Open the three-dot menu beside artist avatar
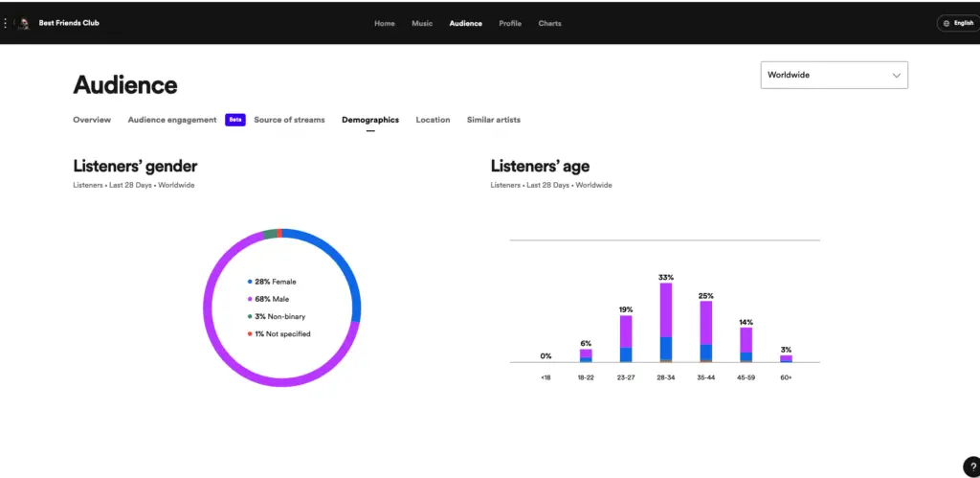The width and height of the screenshot is (980, 478). [x=6, y=23]
